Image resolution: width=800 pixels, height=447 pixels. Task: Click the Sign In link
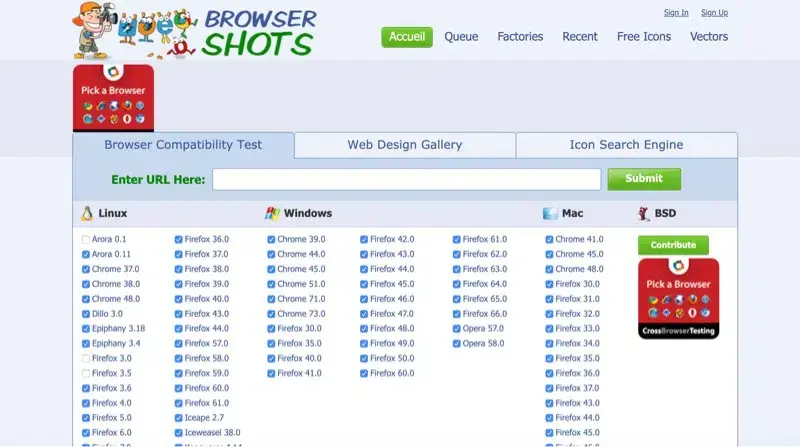[676, 13]
